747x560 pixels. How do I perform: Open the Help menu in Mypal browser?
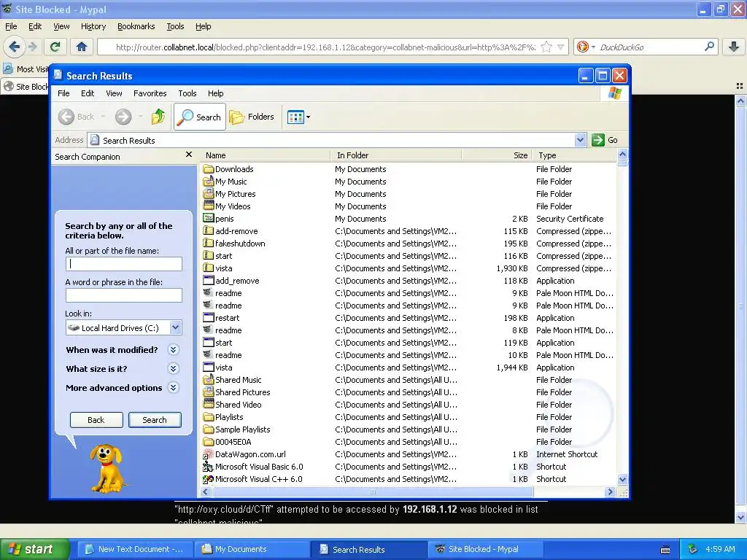204,26
